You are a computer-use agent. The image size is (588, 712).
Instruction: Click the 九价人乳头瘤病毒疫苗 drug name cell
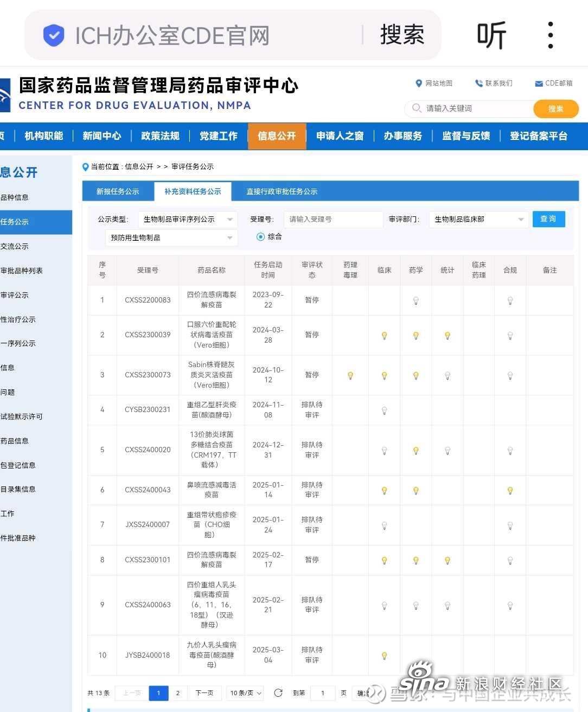pos(212,655)
